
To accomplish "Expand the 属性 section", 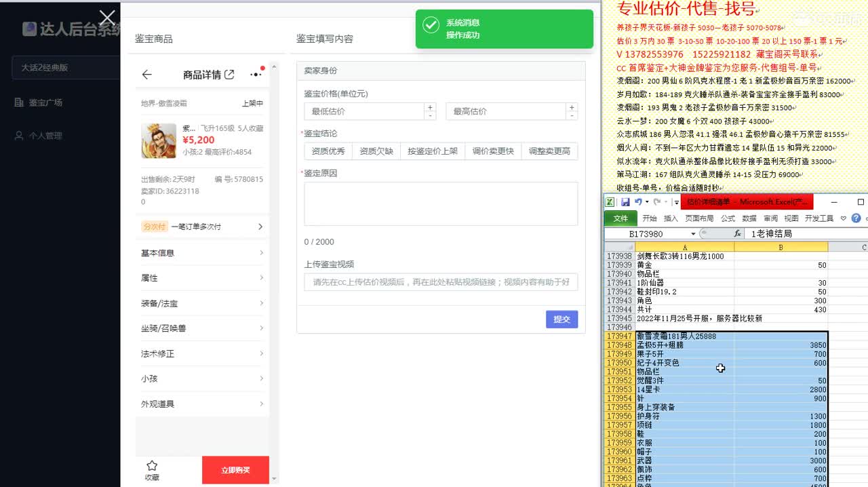I will click(202, 278).
